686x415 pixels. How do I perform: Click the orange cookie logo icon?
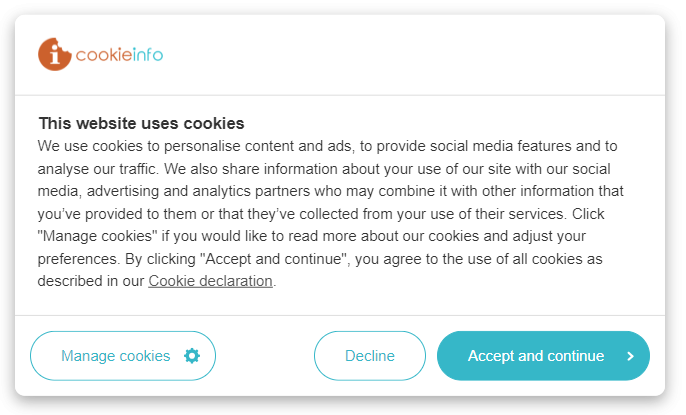[x=55, y=54]
